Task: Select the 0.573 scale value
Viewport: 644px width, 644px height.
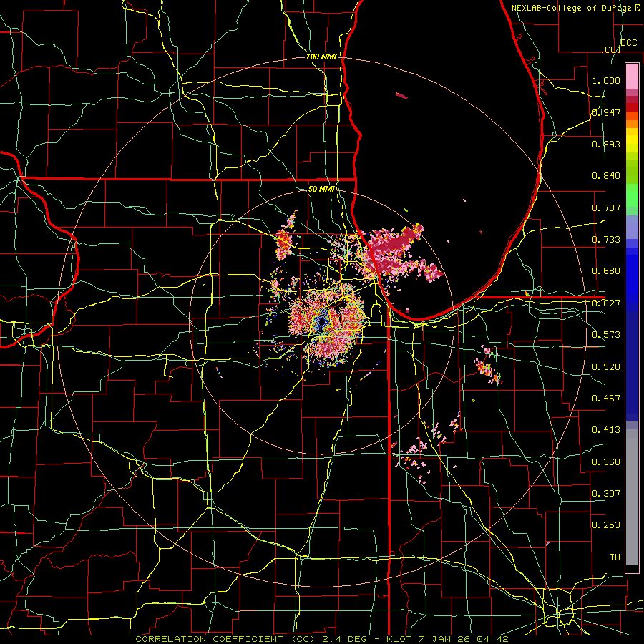Action: (x=606, y=335)
